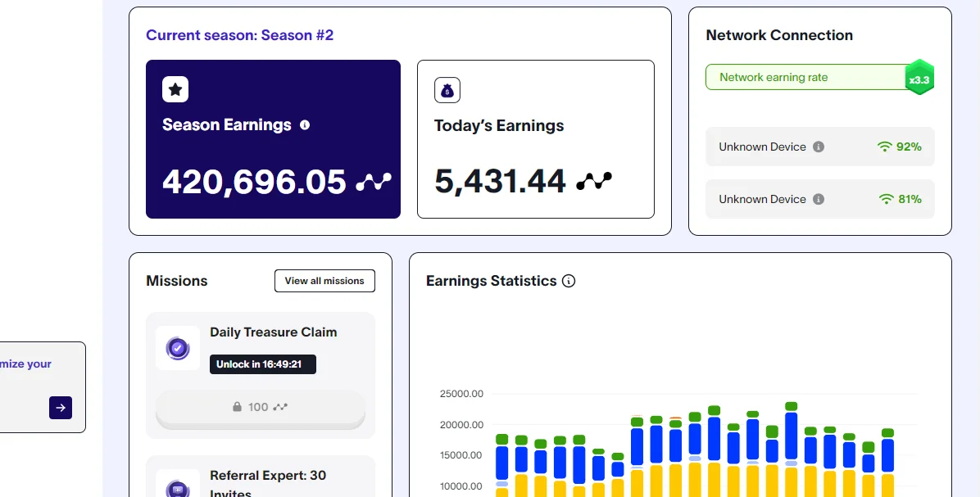
Task: Click the star icon in Season Earnings card
Action: [x=175, y=89]
